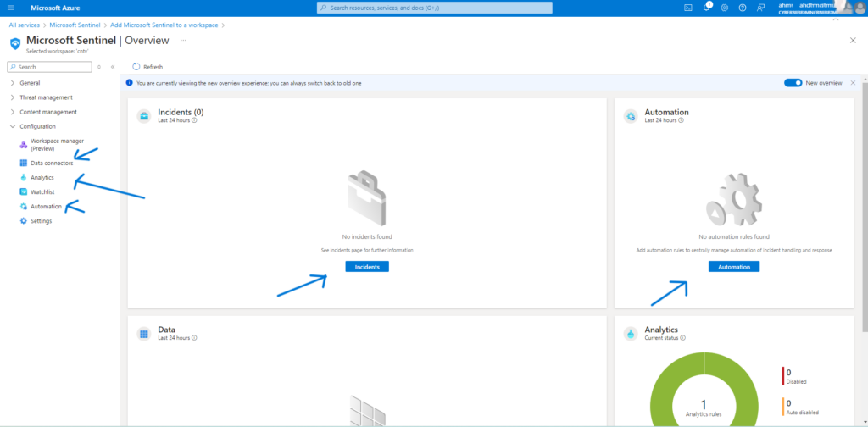This screenshot has width=868, height=427.
Task: Select Watchlist in the Configuration section
Action: pyautogui.click(x=42, y=192)
